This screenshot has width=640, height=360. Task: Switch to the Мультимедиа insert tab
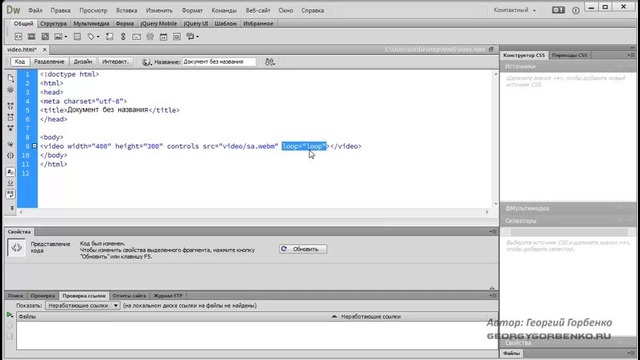(x=91, y=24)
